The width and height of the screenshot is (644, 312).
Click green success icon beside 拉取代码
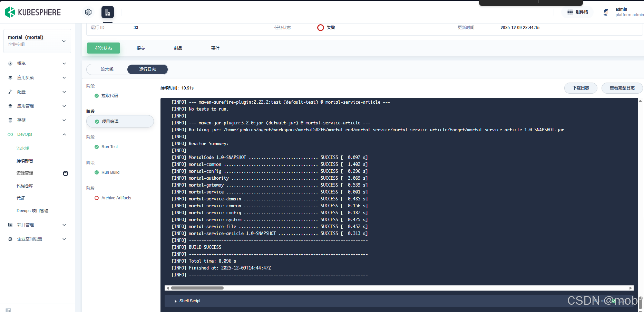97,96
